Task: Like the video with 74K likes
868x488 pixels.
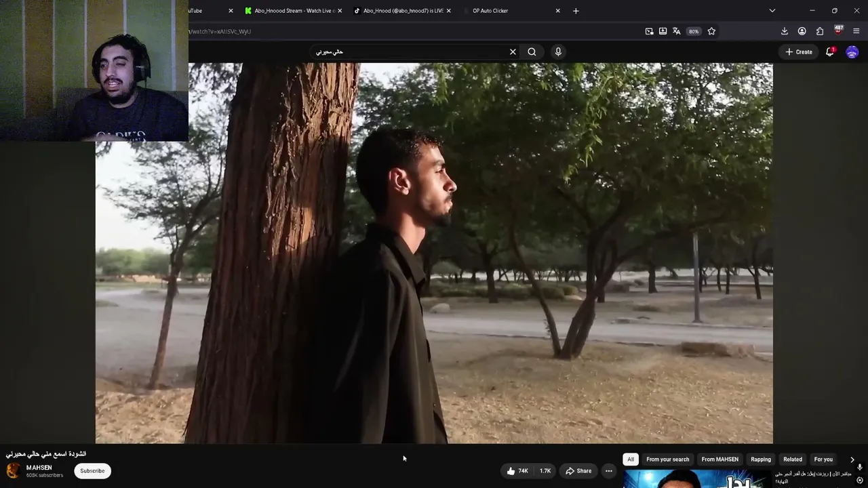Action: pyautogui.click(x=517, y=471)
